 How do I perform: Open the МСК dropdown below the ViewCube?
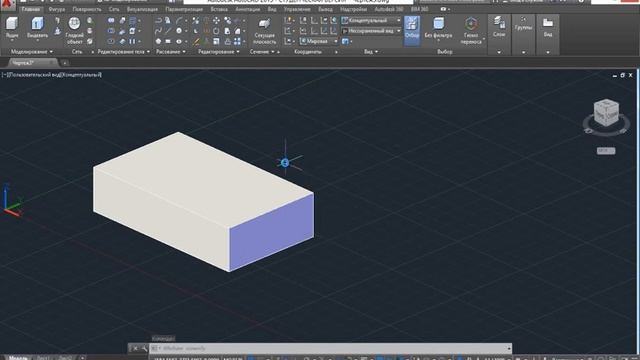click(x=606, y=151)
